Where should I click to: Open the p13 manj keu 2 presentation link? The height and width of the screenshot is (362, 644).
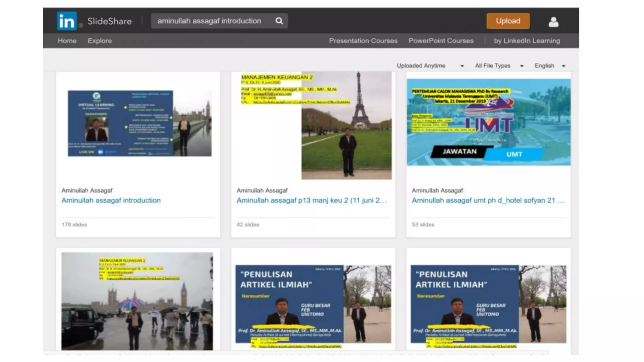[x=311, y=200]
